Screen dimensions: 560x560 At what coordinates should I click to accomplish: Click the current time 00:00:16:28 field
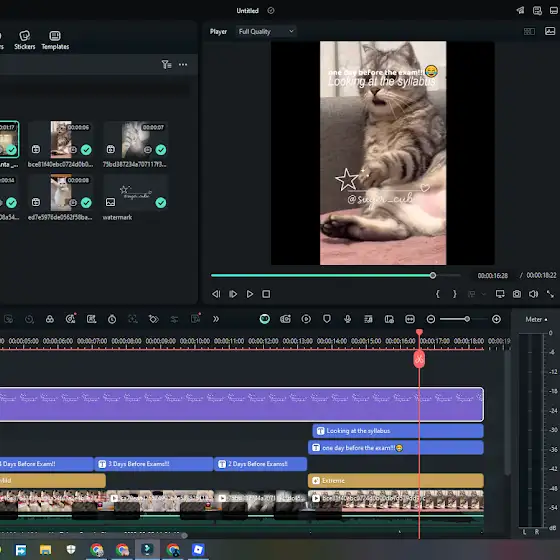pos(493,276)
